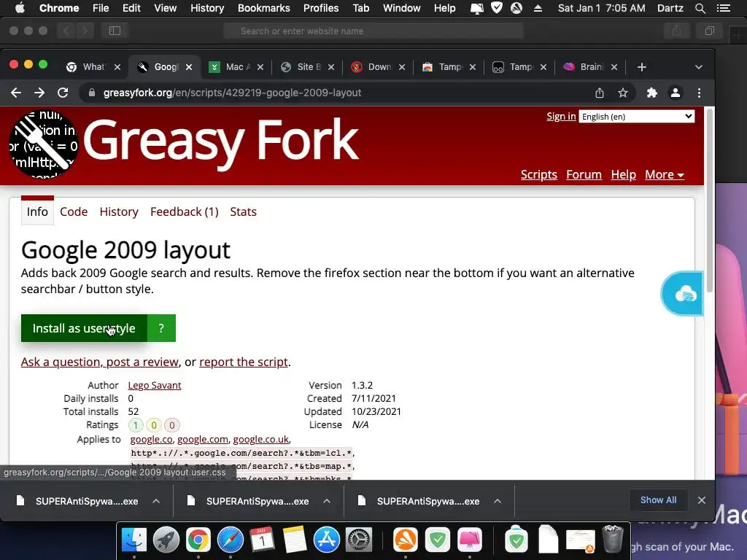Viewport: 747px width, 560px height.
Task: Open the Scripts navigation link
Action: pos(539,175)
